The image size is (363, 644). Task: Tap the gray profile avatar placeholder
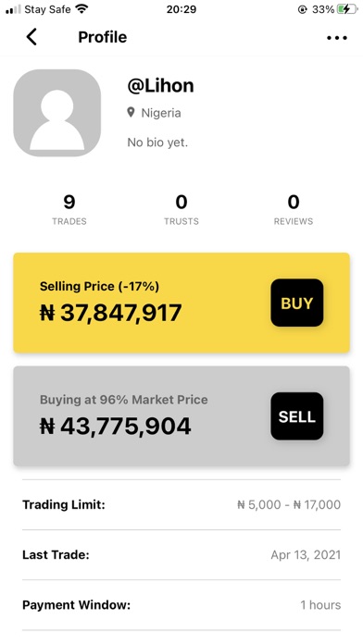click(x=57, y=113)
